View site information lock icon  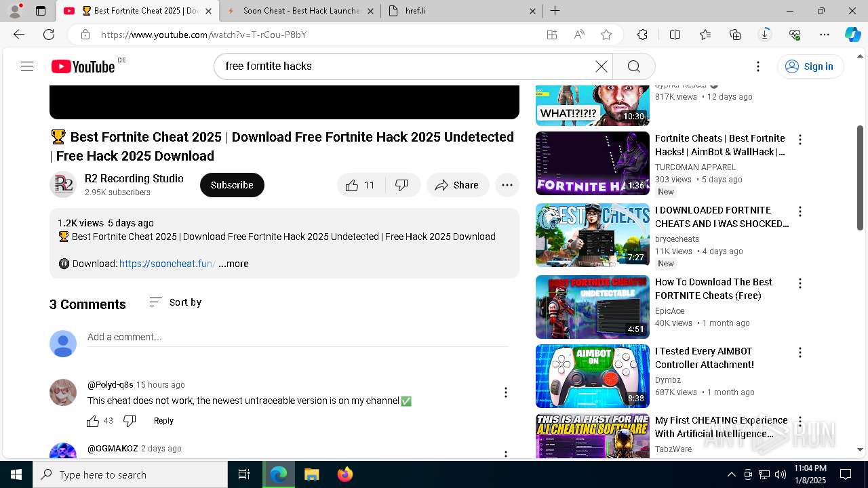85,35
